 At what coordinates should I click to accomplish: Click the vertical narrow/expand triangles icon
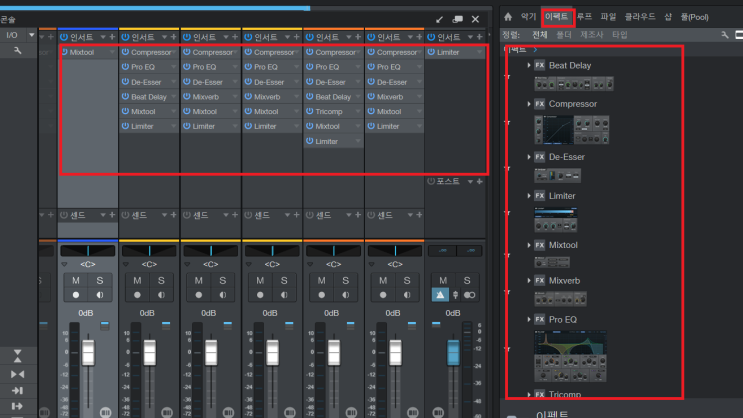[18, 356]
